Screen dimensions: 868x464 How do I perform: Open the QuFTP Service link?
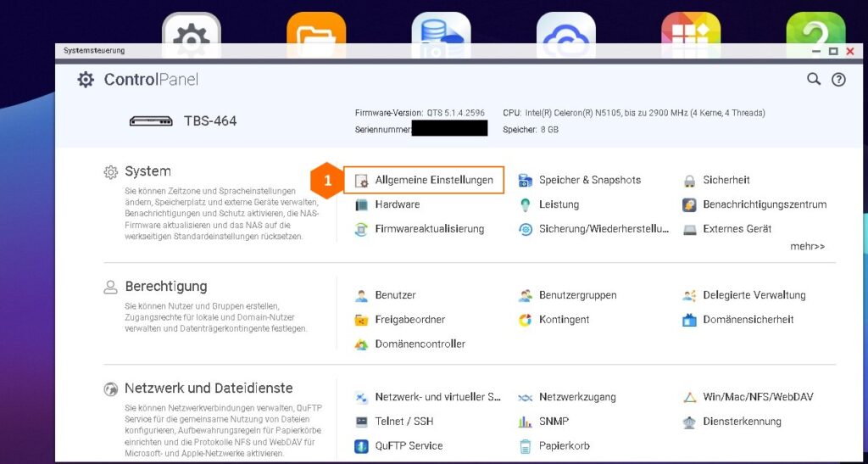409,445
